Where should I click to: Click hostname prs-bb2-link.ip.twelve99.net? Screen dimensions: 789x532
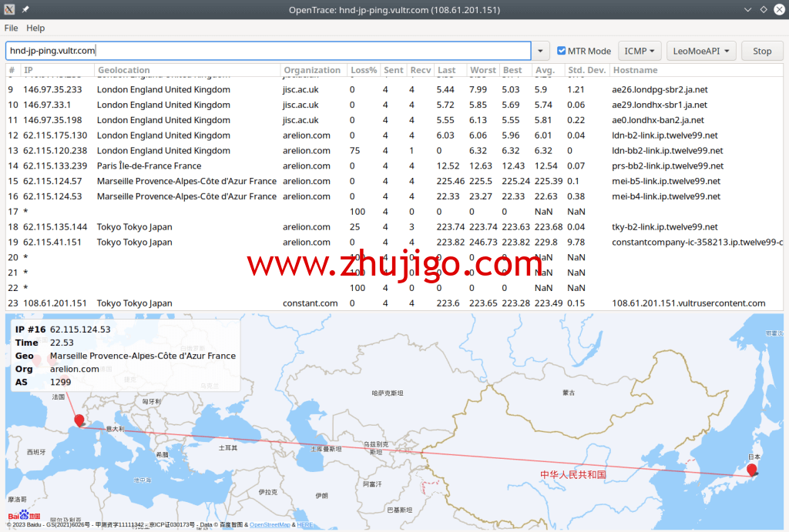click(668, 166)
